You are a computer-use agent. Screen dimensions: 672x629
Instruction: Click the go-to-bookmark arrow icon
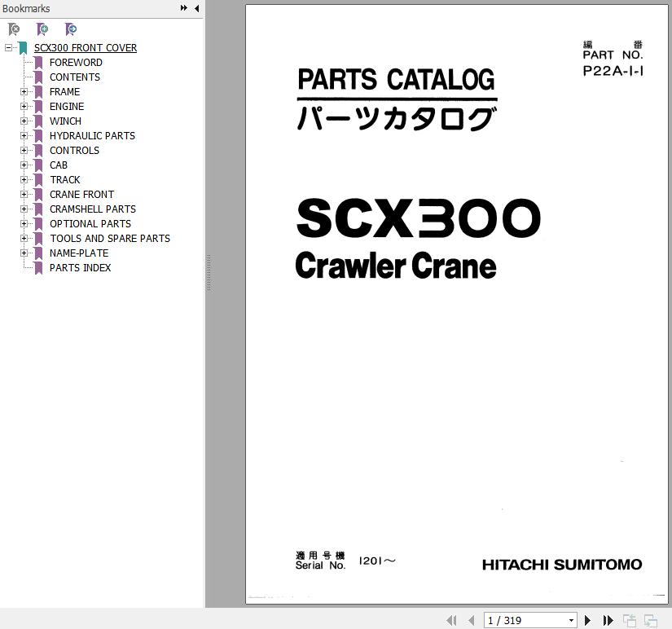71,29
